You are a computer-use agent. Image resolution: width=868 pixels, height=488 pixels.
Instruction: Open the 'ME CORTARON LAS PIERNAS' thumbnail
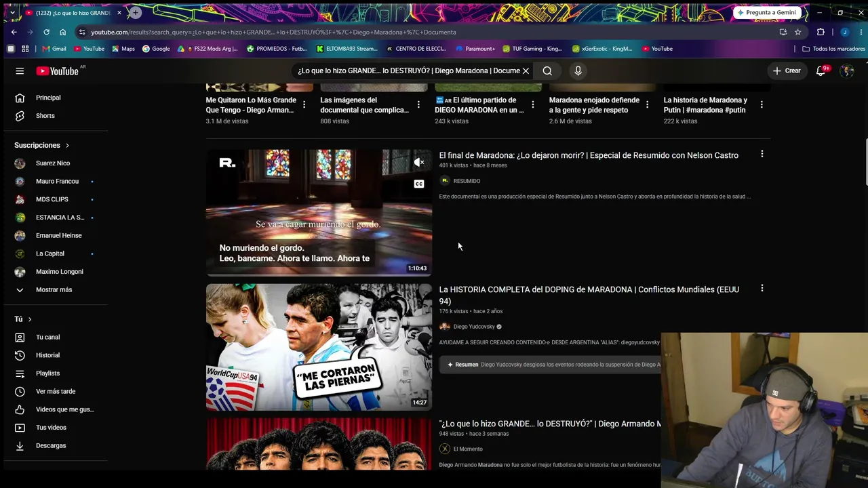pyautogui.click(x=319, y=347)
